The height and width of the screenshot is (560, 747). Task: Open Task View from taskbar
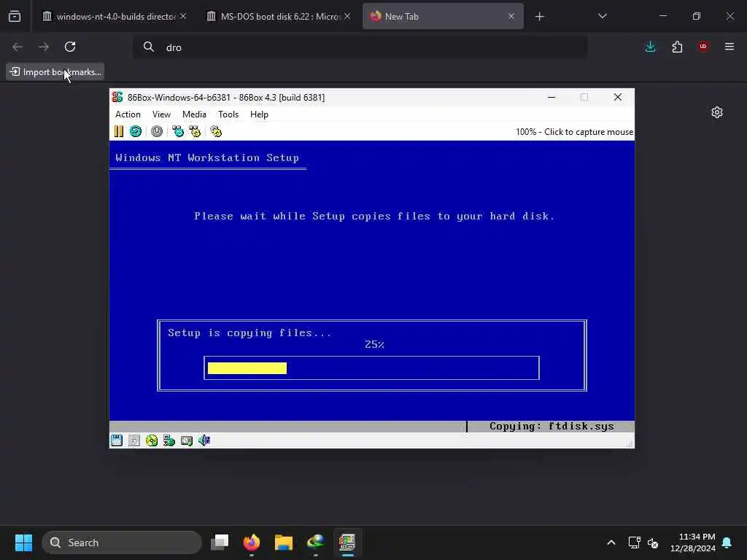tap(220, 542)
